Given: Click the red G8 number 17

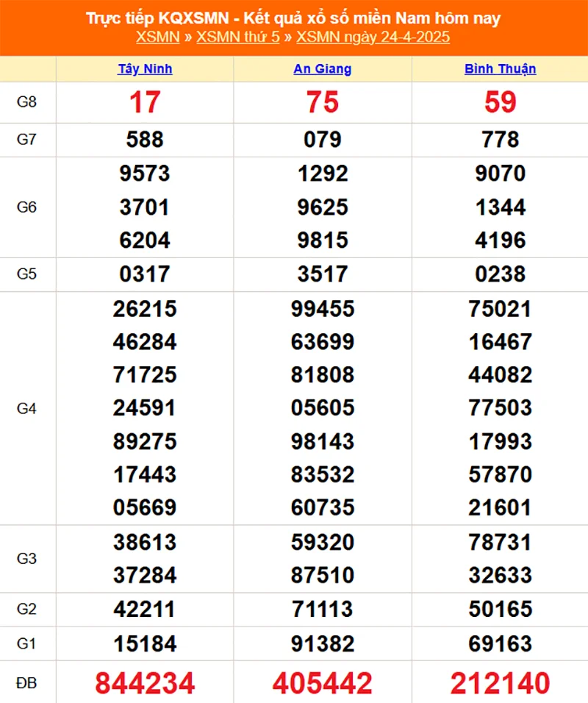Looking at the screenshot, I should pyautogui.click(x=145, y=102).
